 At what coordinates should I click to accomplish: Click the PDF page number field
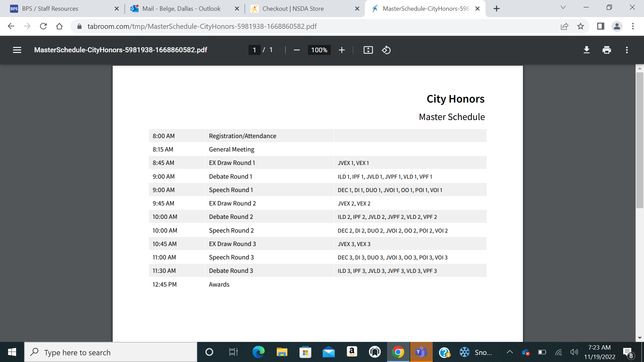(254, 50)
